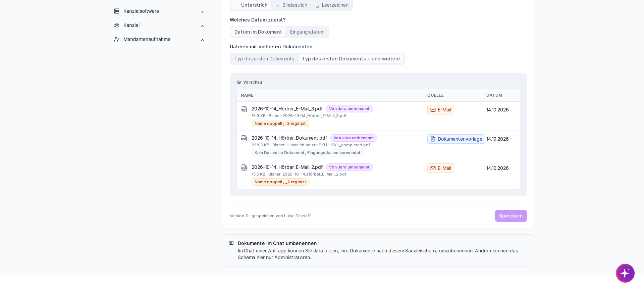Click PDF icon of Hörber_Dokument.pdf row

(244, 138)
